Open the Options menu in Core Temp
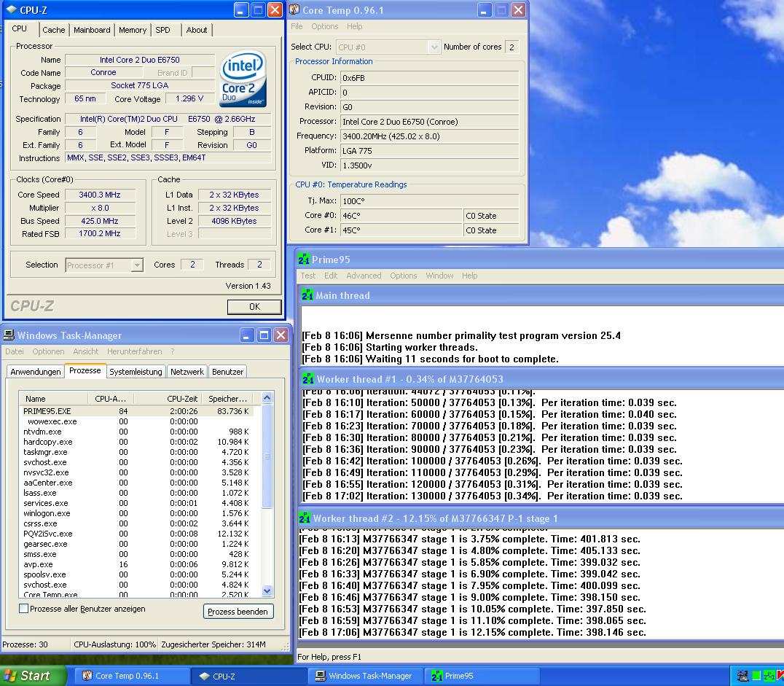Image resolution: width=784 pixels, height=686 pixels. 324,26
